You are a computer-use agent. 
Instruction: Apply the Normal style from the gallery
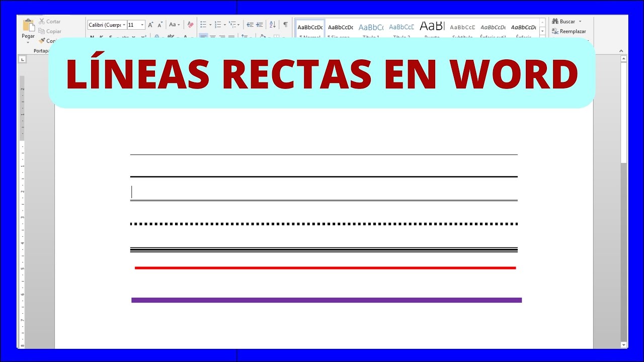[310, 28]
